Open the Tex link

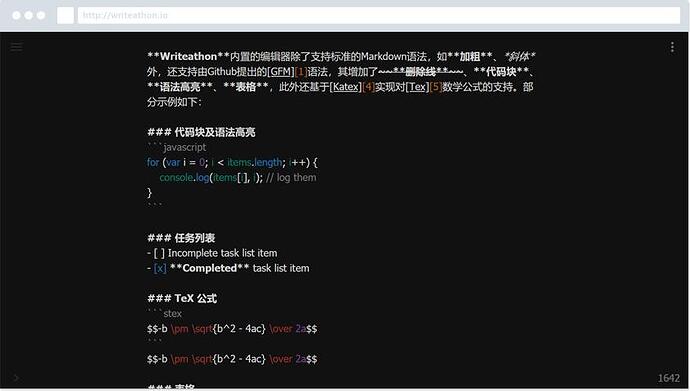417,87
